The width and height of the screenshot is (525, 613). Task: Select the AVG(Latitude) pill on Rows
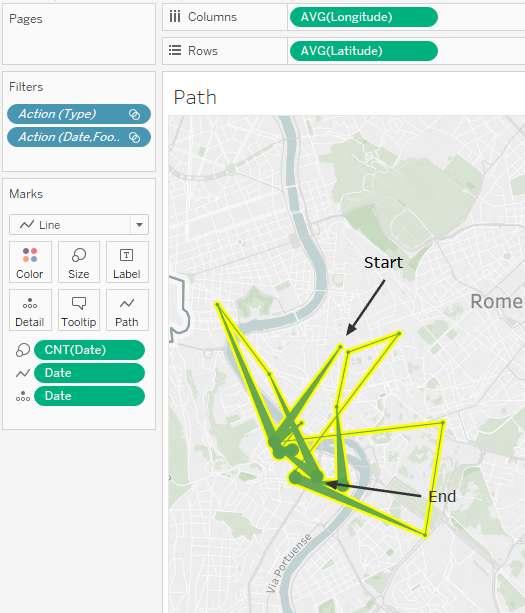click(364, 51)
